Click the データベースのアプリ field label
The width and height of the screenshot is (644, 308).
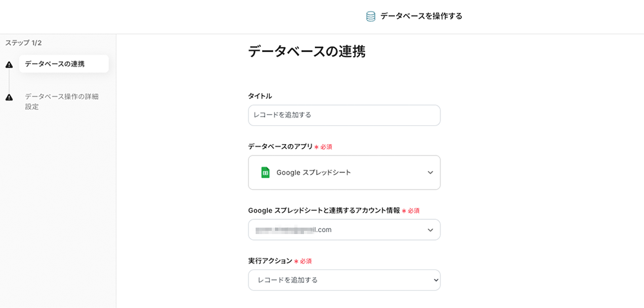[280, 147]
